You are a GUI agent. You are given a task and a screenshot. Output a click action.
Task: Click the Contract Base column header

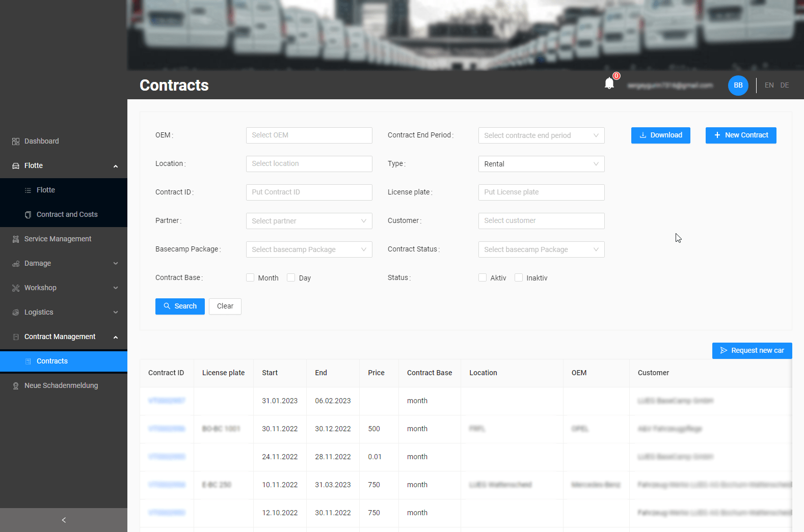[x=430, y=373]
